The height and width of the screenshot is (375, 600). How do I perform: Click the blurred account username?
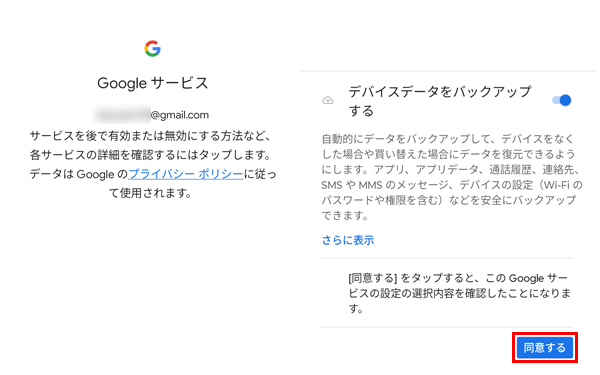point(122,114)
